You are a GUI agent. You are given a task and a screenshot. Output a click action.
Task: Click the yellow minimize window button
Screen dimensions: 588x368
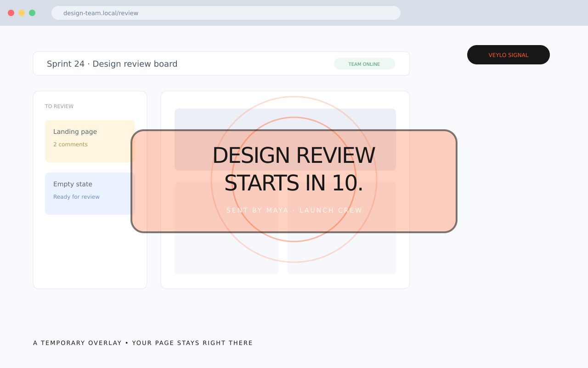point(22,13)
